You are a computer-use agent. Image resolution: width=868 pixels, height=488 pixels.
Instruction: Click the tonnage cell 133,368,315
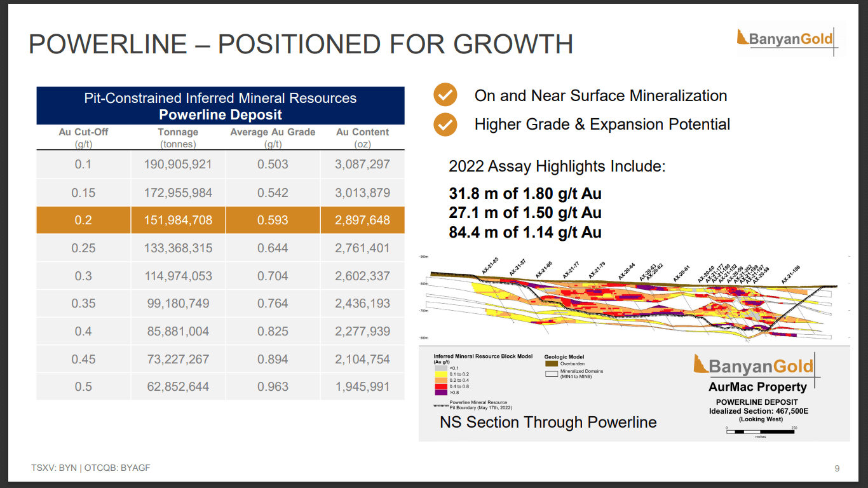(x=178, y=248)
